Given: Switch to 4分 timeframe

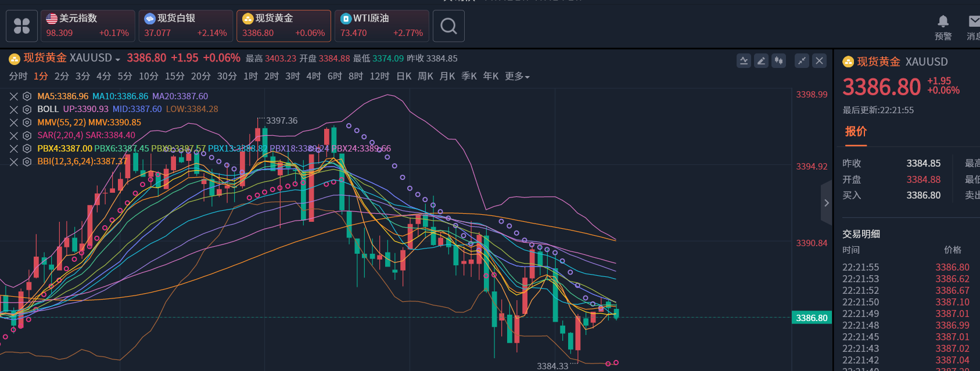Looking at the screenshot, I should pyautogui.click(x=103, y=76).
